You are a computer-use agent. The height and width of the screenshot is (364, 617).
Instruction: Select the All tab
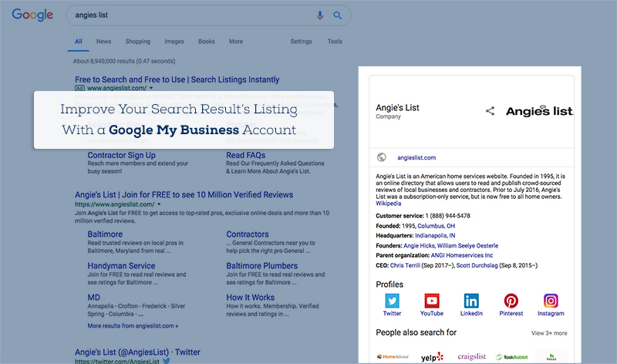tap(79, 42)
